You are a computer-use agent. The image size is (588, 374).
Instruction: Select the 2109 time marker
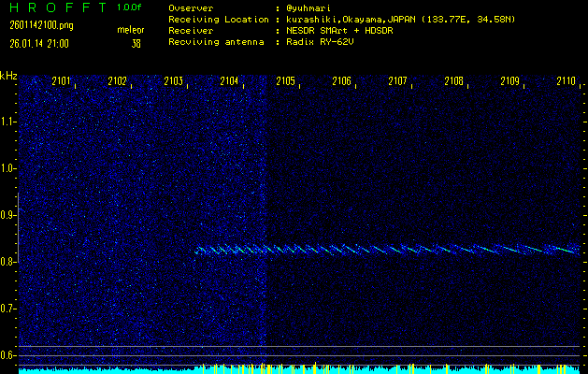click(x=509, y=82)
